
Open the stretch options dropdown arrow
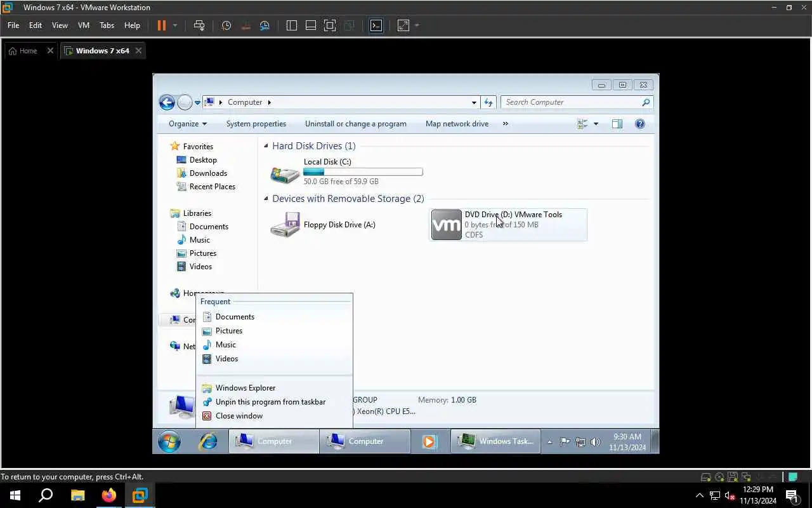417,25
